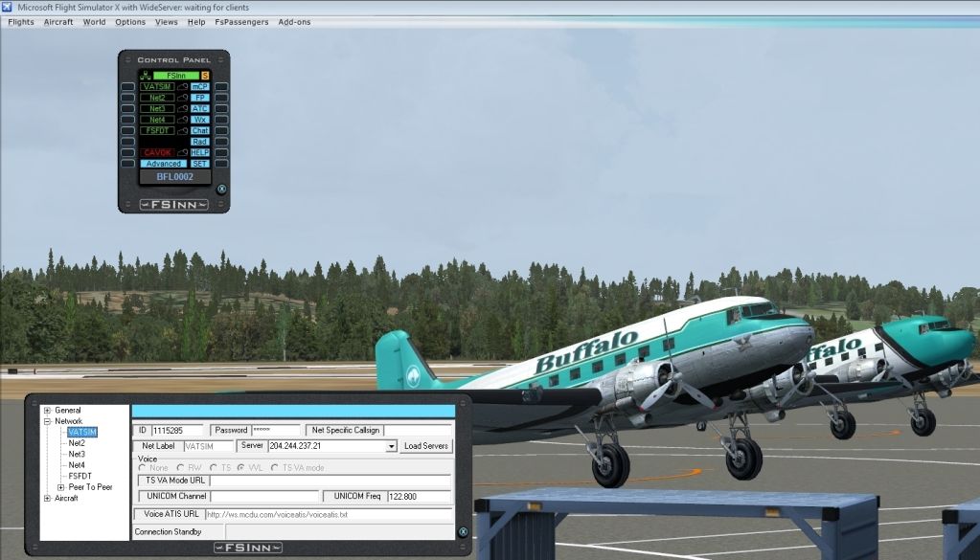Open the Server address dropdown arrow
980x560 pixels.
391,446
